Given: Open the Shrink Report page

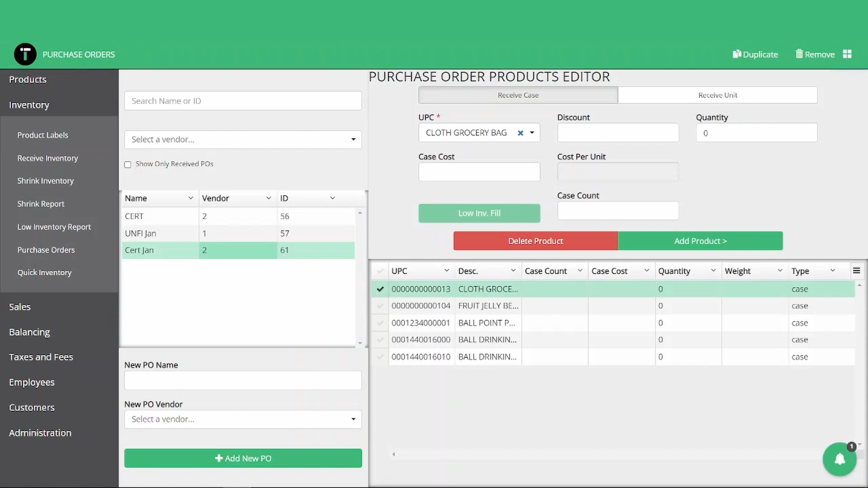Looking at the screenshot, I should click(x=41, y=204).
